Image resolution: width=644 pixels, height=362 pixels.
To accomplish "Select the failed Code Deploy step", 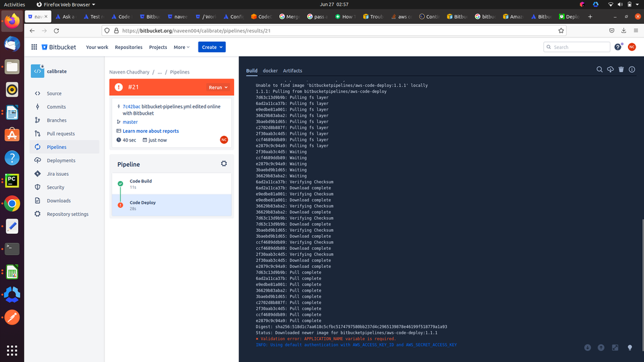I will 171,205.
